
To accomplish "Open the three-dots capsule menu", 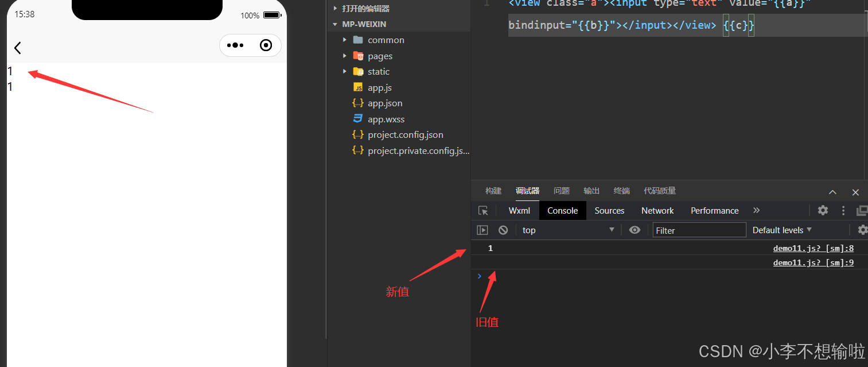I will pos(235,45).
